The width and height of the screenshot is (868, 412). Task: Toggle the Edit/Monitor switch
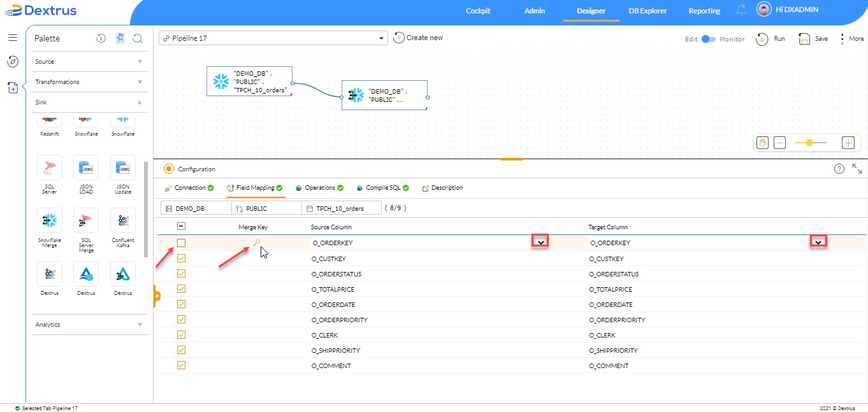(x=709, y=39)
